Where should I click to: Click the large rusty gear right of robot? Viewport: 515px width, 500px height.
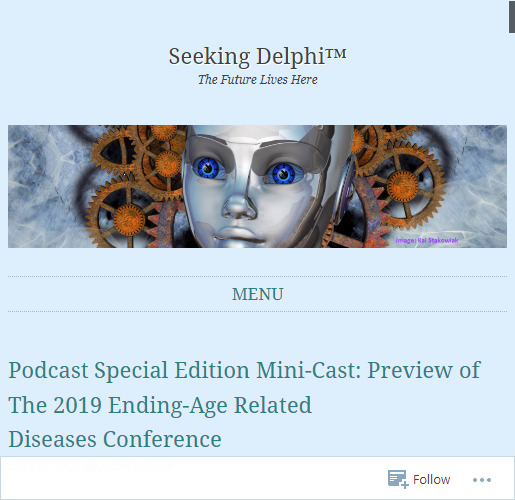(403, 186)
